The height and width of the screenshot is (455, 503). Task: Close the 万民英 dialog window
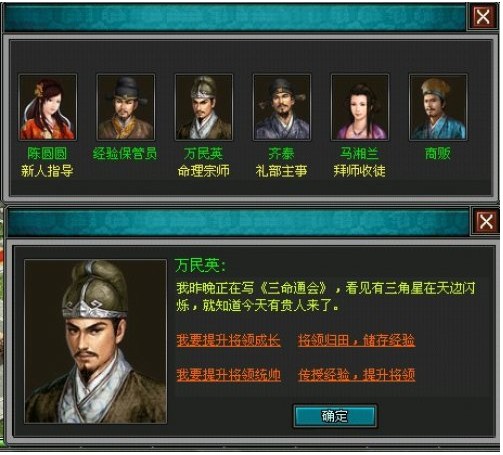(x=486, y=221)
